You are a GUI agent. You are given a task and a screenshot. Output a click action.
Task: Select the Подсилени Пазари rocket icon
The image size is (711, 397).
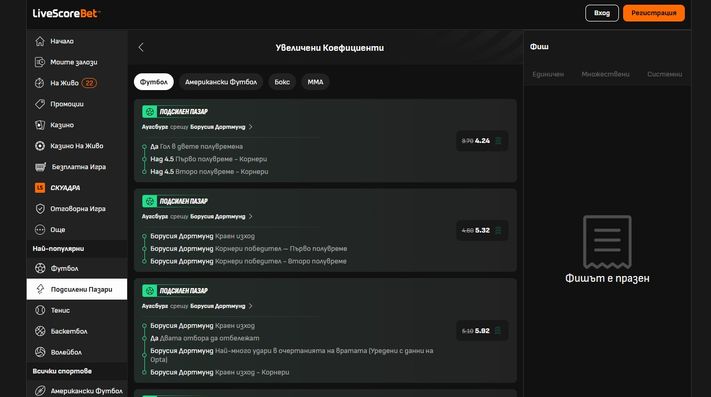[40, 289]
